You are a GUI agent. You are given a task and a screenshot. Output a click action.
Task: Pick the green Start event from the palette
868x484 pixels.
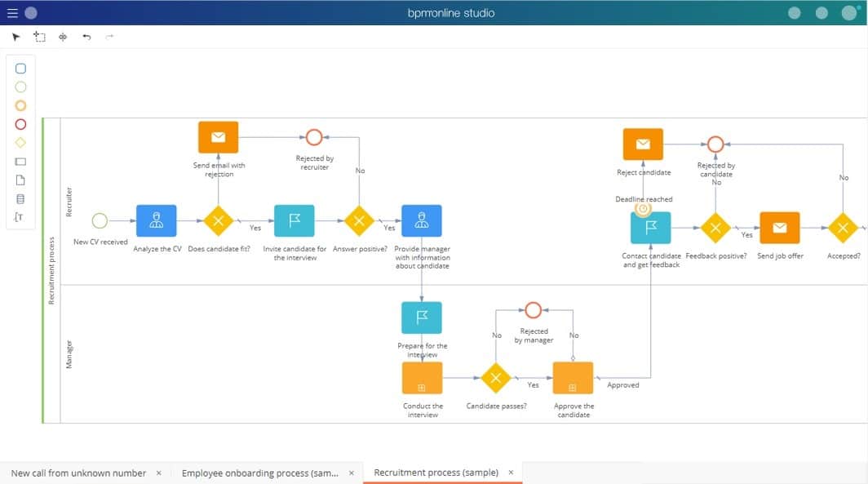pos(20,87)
